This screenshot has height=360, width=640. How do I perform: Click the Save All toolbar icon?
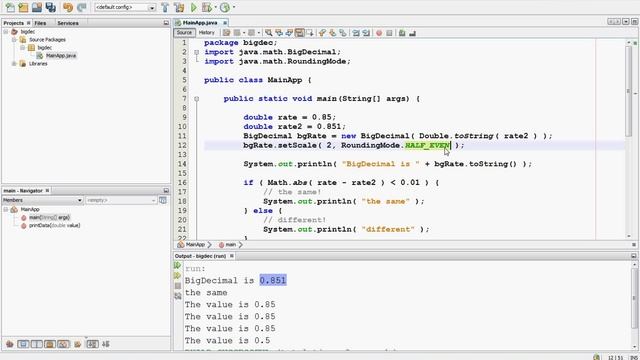51,7
